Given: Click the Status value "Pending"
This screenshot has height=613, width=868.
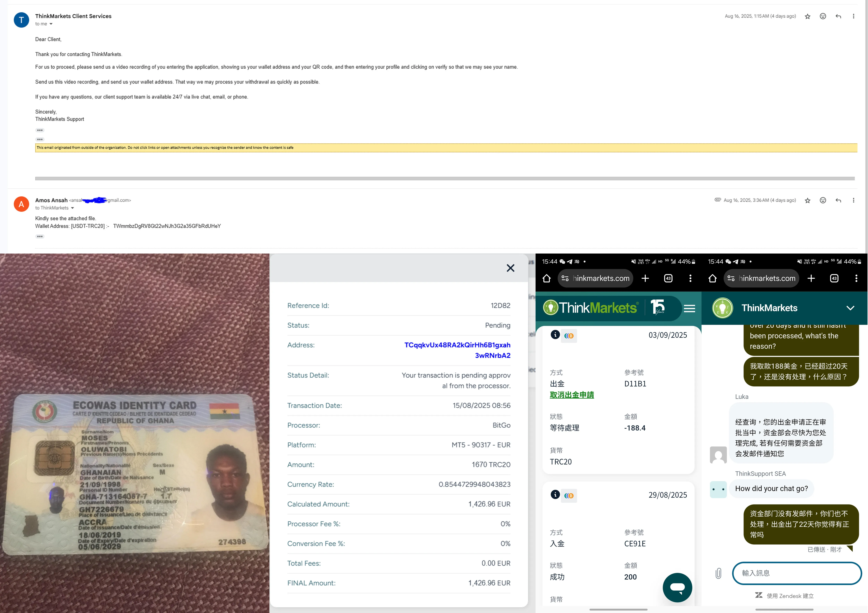Looking at the screenshot, I should tap(498, 325).
